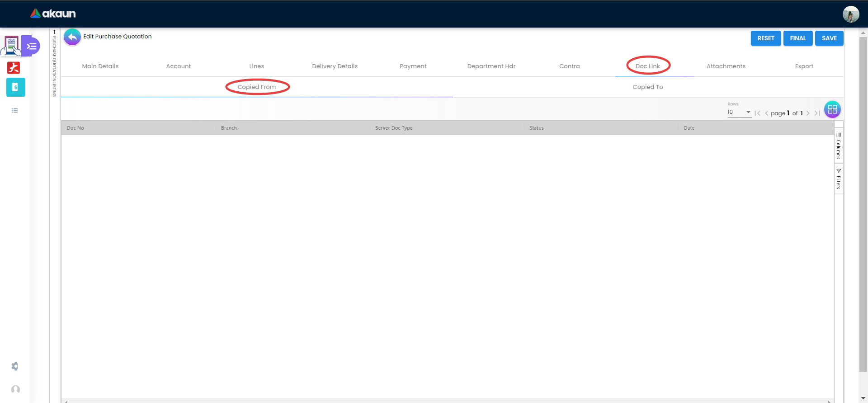Open the Export tab

tap(804, 66)
